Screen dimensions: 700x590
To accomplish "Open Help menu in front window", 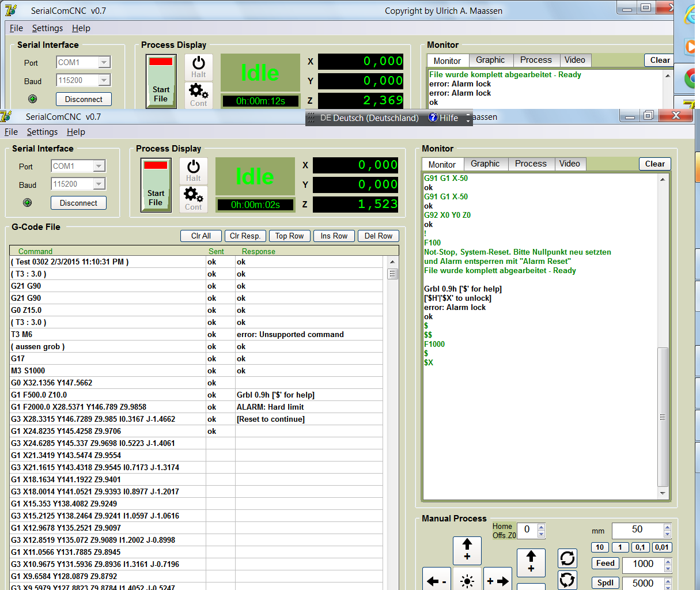I will coord(76,132).
